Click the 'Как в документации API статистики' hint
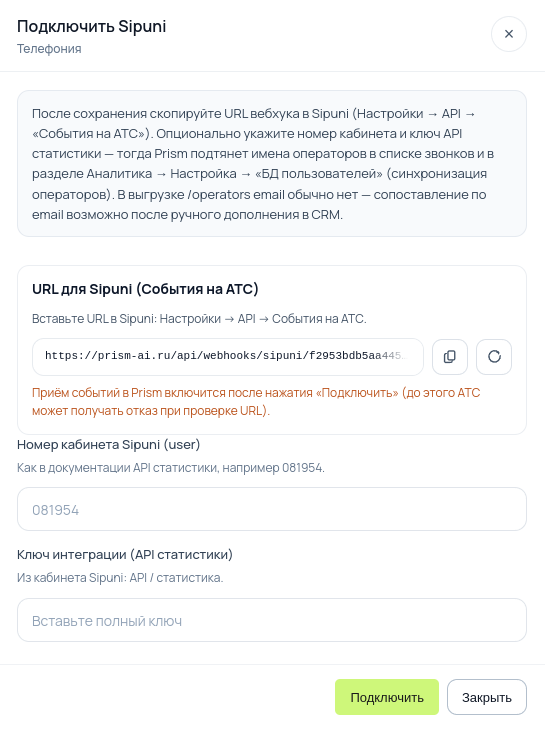 click(x=171, y=468)
